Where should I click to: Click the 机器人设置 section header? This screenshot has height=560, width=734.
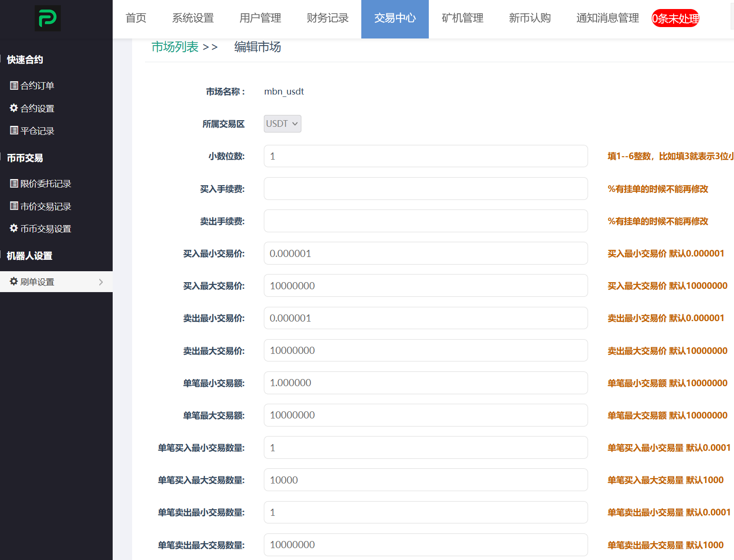29,256
